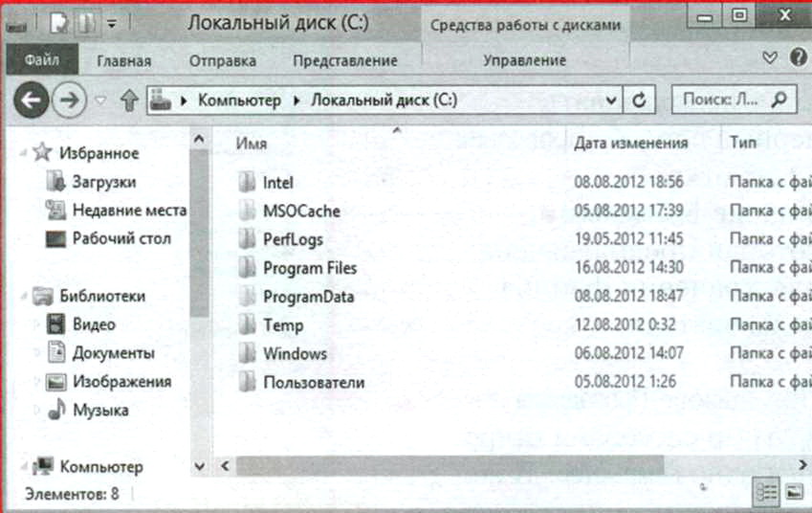The width and height of the screenshot is (812, 513).
Task: Select the Пользователи folder icon
Action: pos(247,382)
